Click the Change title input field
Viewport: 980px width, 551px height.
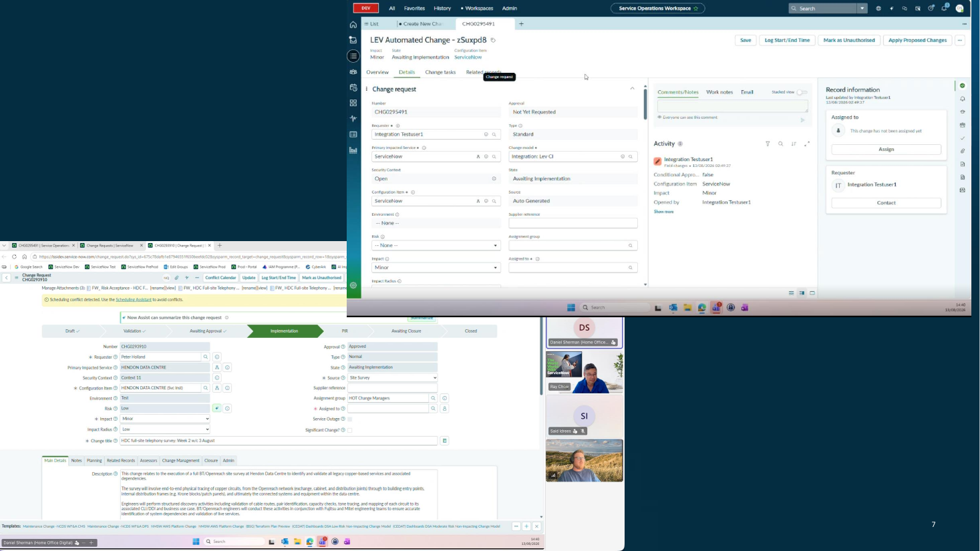pyautogui.click(x=279, y=441)
